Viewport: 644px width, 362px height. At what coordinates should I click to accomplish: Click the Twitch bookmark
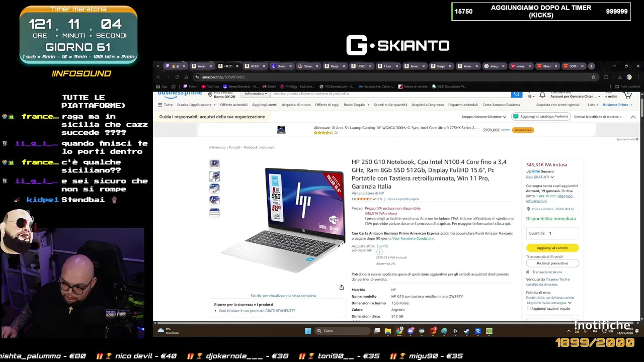tap(191, 86)
